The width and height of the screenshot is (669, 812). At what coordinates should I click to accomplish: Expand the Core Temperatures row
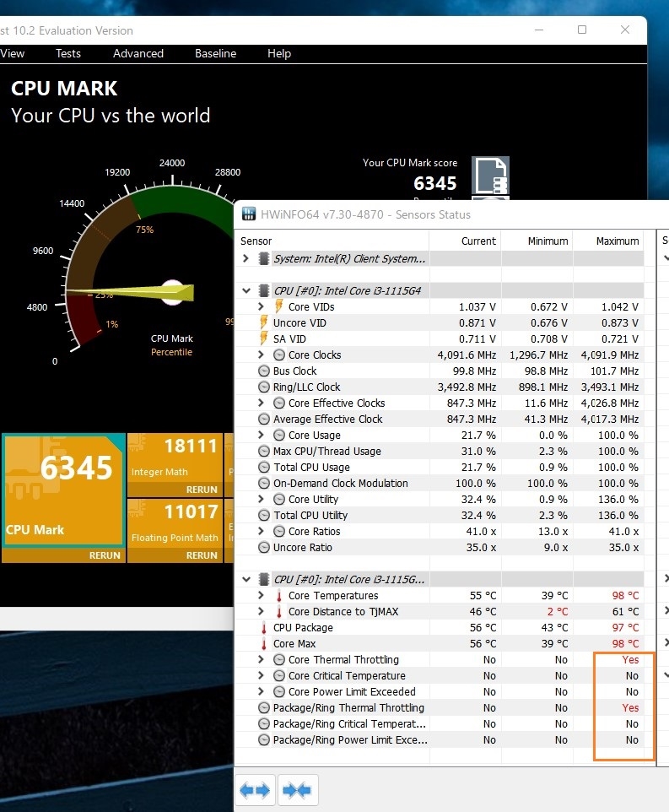click(262, 596)
